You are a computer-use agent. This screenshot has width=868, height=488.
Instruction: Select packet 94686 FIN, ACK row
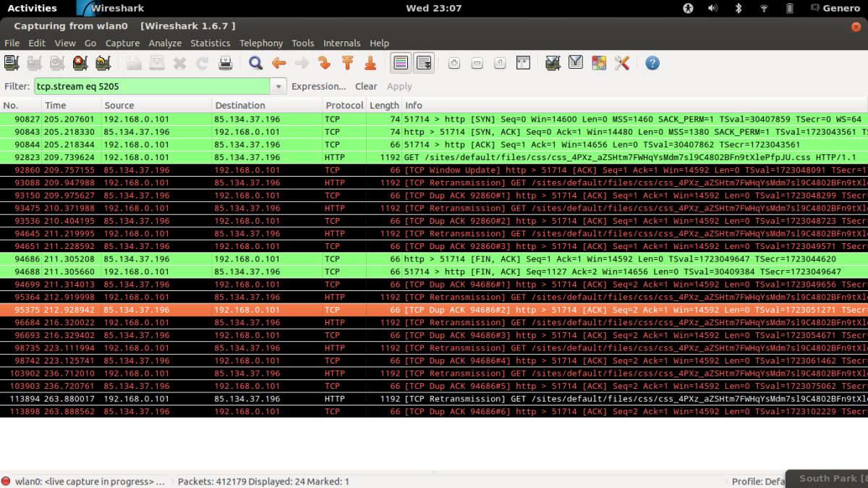pyautogui.click(x=434, y=258)
